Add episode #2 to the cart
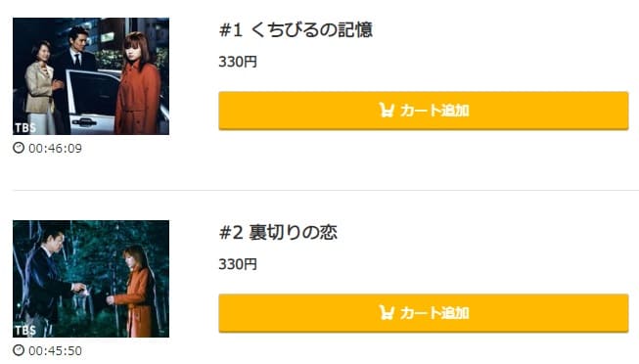 tap(424, 313)
